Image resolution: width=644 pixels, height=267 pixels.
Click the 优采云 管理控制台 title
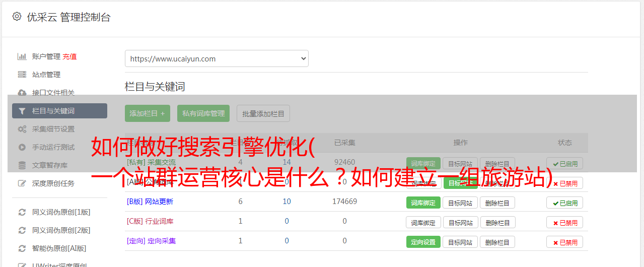pyautogui.click(x=68, y=17)
